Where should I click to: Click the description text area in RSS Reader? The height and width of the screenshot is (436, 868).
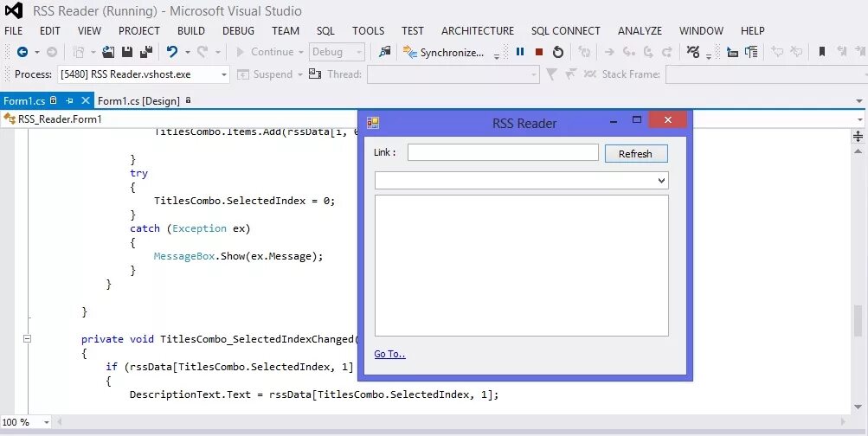(x=522, y=266)
